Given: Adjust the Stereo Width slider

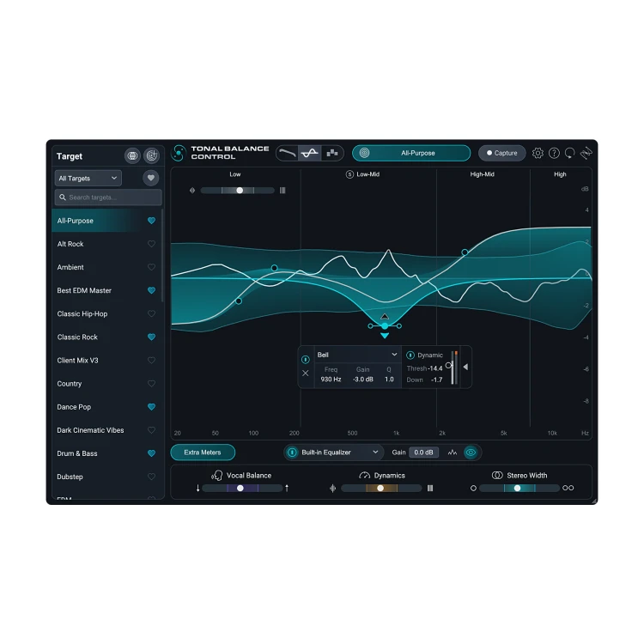Looking at the screenshot, I should (519, 488).
